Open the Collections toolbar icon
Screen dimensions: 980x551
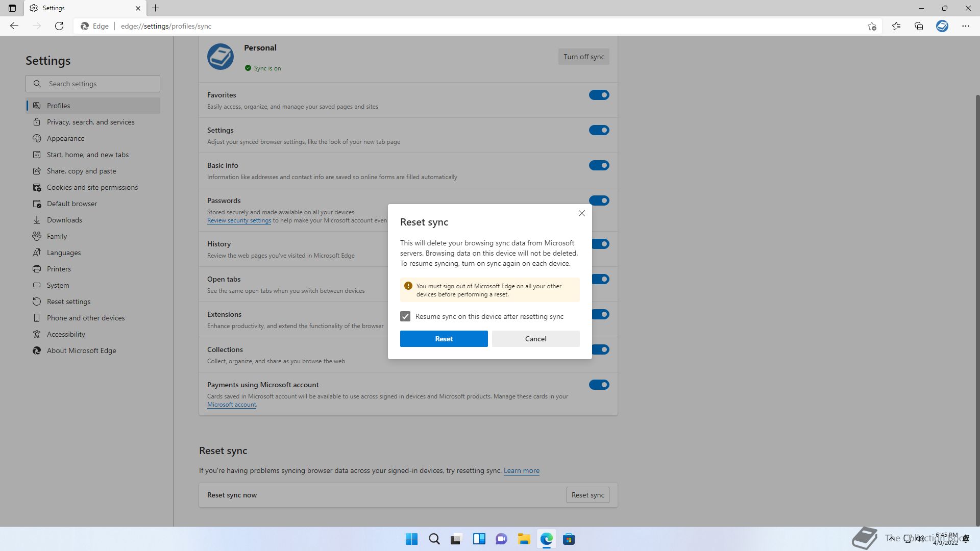point(919,26)
